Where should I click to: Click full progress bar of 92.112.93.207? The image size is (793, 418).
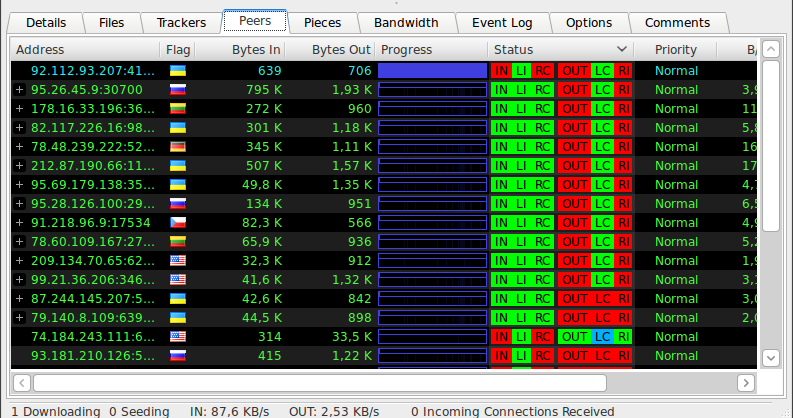432,71
